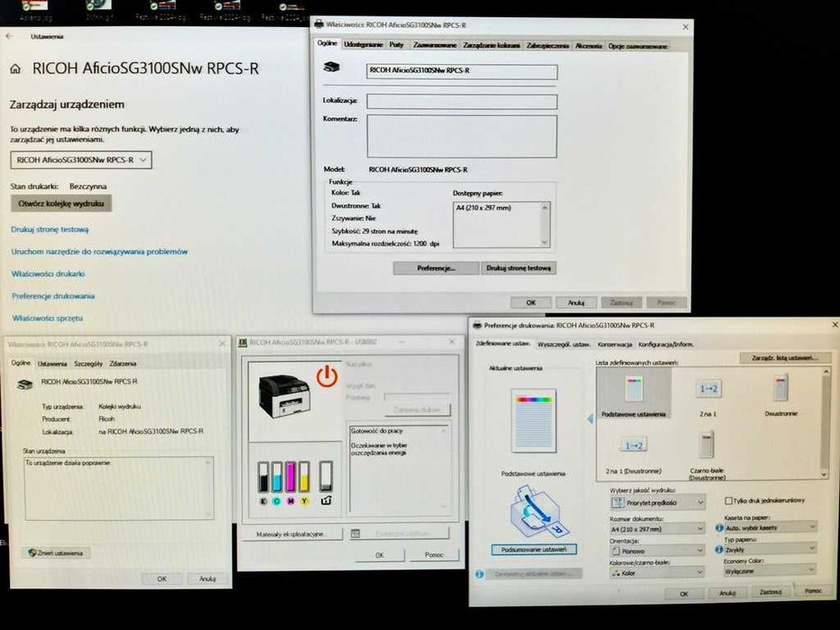
Task: Open the Kaseta na papier dropdown
Action: click(771, 527)
